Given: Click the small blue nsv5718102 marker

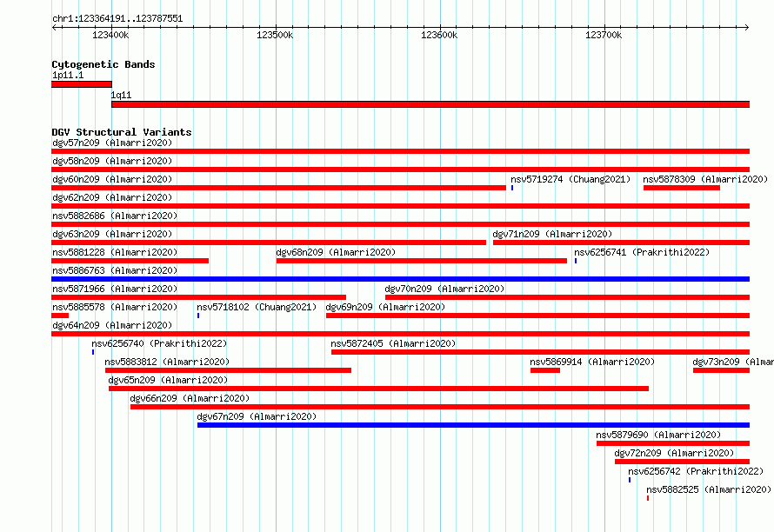Looking at the screenshot, I should [x=198, y=316].
